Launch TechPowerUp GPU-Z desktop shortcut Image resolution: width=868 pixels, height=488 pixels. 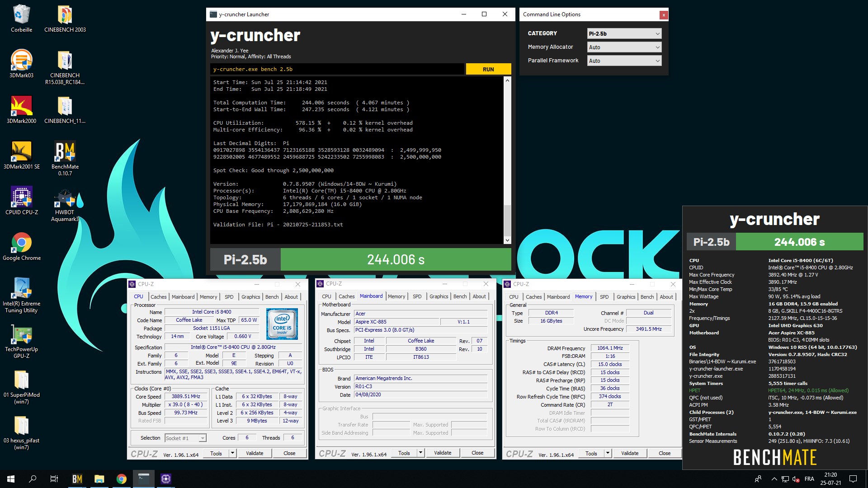pos(21,341)
